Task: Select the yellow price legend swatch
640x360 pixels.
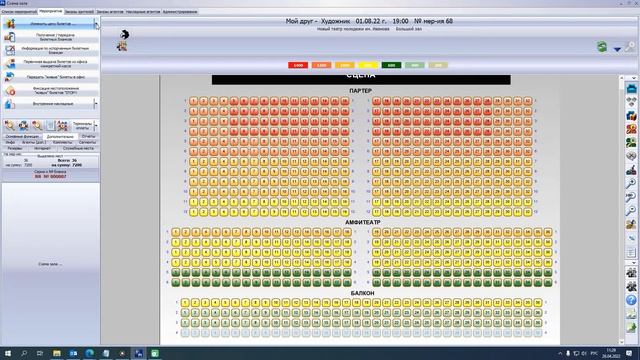Action: pos(368,65)
